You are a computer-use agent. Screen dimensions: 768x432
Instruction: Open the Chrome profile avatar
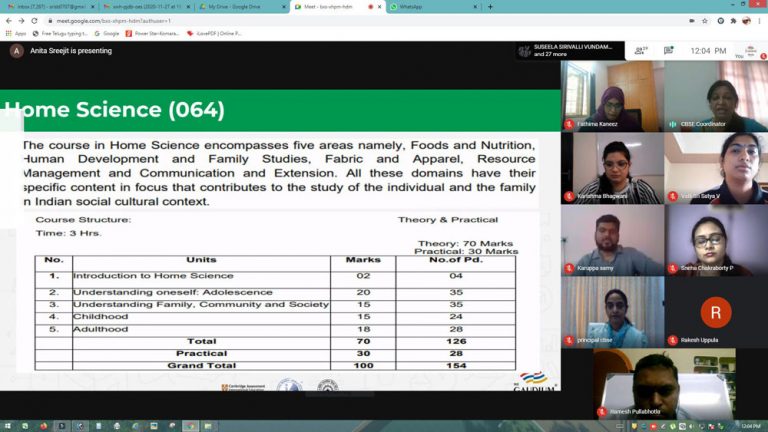746,21
